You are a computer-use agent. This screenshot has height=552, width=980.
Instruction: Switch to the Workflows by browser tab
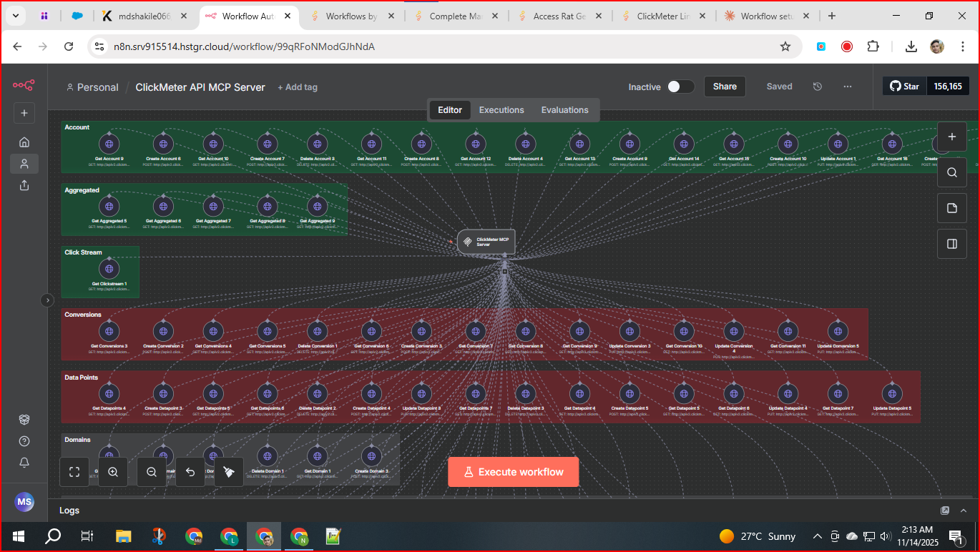click(x=352, y=16)
